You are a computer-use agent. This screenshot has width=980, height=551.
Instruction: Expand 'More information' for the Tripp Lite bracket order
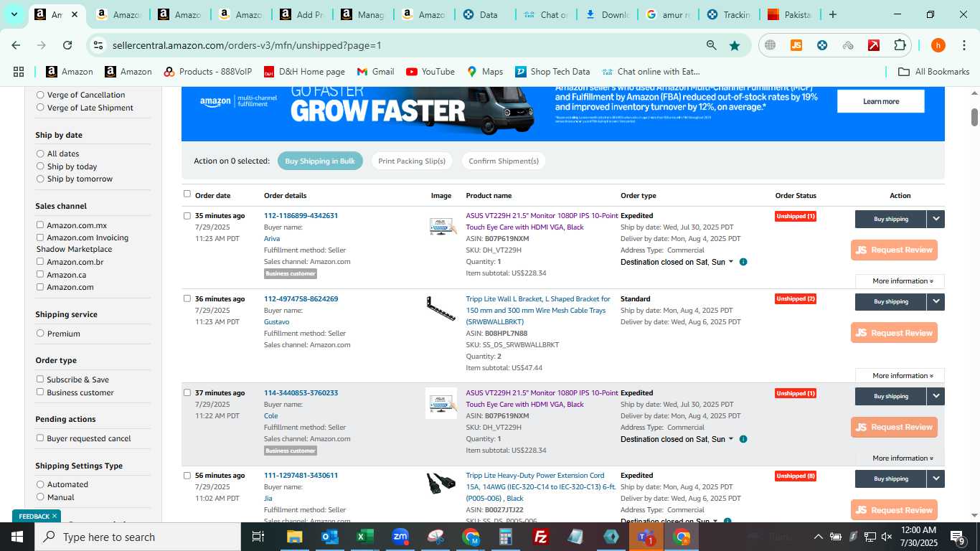(900, 376)
